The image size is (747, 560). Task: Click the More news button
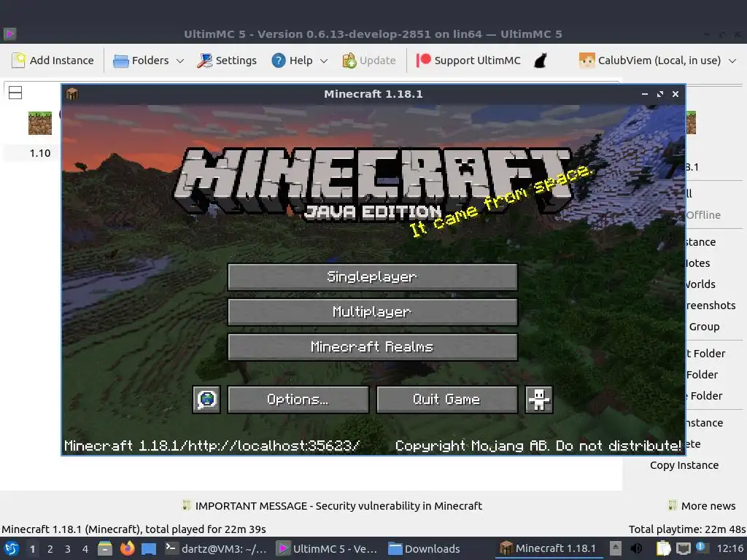[702, 506]
